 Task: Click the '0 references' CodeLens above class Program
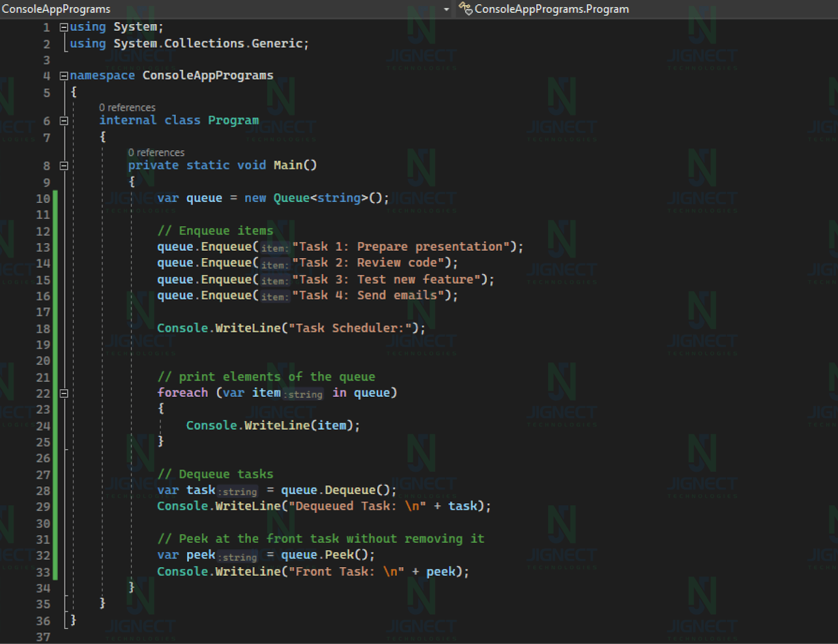click(127, 108)
